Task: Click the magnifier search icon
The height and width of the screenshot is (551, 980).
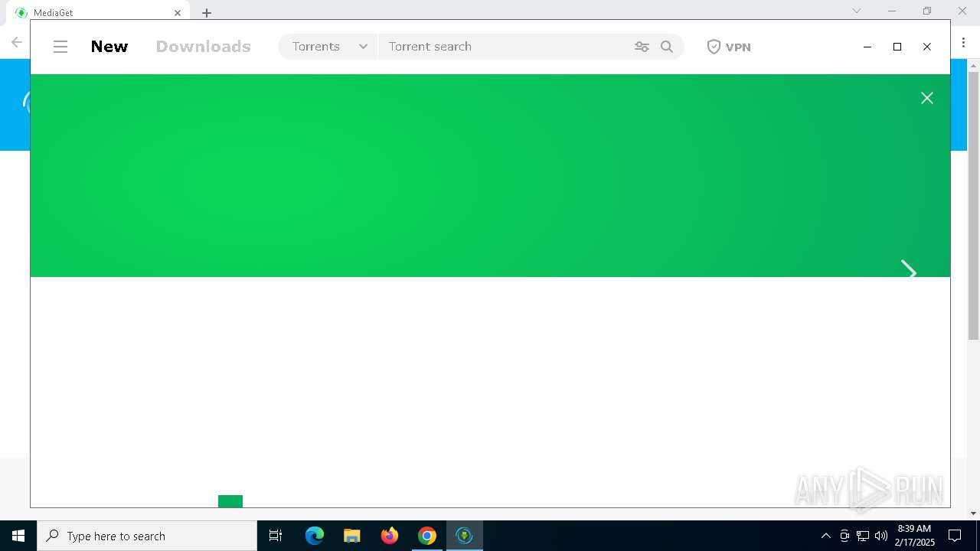Action: [x=667, y=47]
